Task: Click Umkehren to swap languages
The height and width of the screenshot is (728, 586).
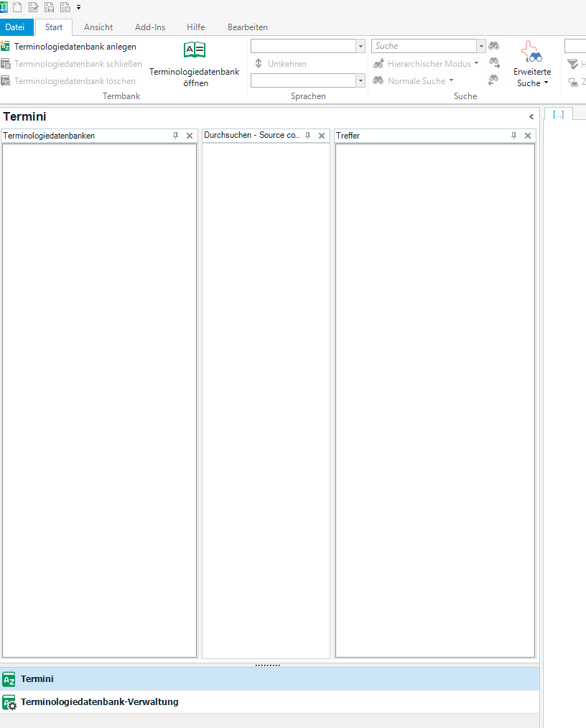Action: (281, 64)
